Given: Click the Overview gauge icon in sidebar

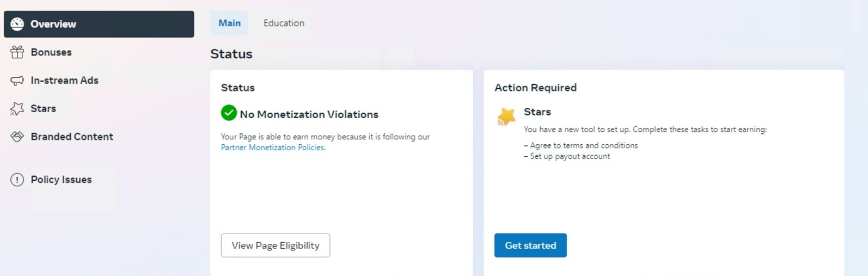Looking at the screenshot, I should pyautogui.click(x=17, y=24).
